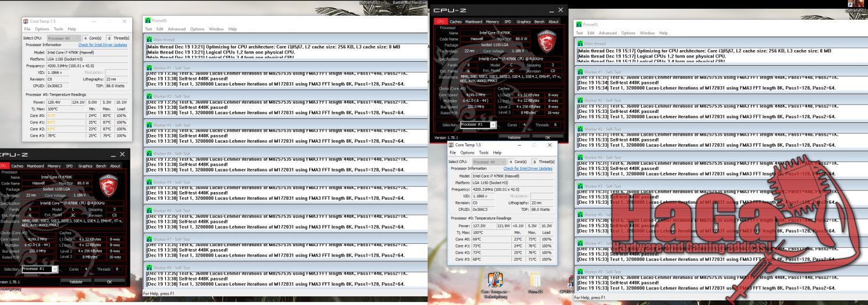The height and width of the screenshot is (305, 868).
Task: Click Worker #4 icon in the 13:21 Prime95 window
Action: tap(148, 153)
